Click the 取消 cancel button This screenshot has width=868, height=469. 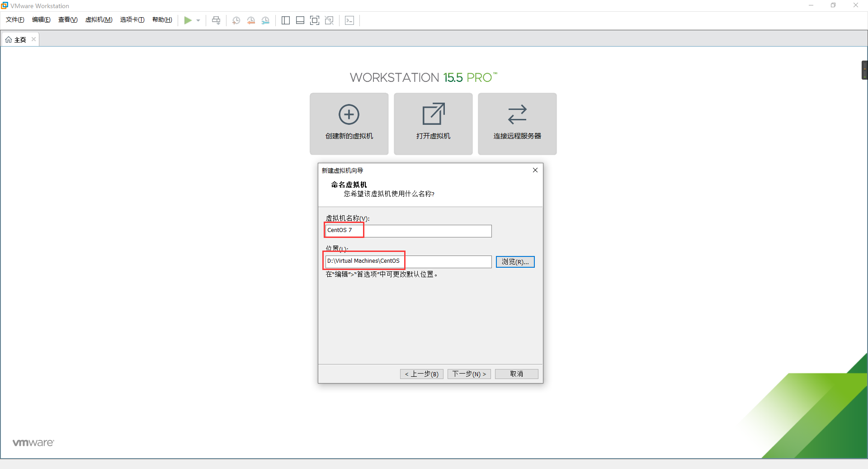click(x=517, y=374)
